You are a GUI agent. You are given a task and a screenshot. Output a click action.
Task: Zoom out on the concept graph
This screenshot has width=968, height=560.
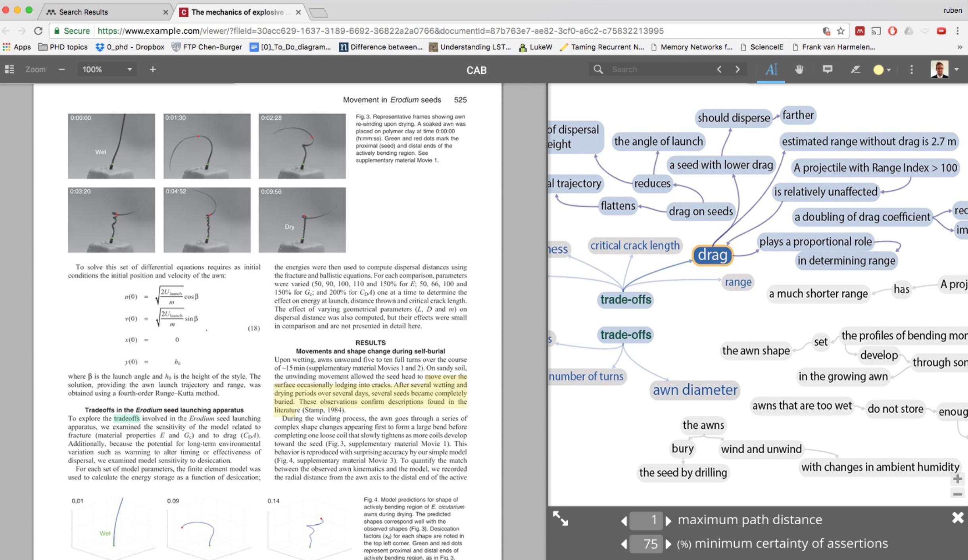pyautogui.click(x=957, y=494)
